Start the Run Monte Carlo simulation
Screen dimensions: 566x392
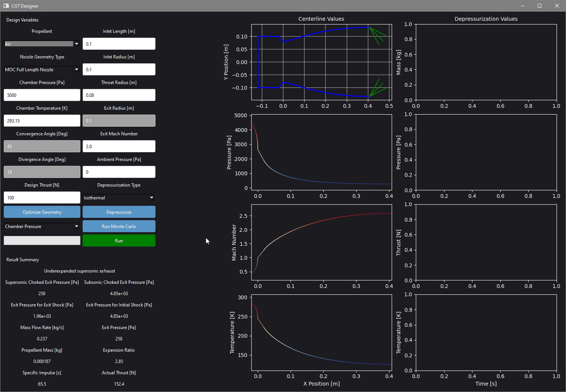click(x=119, y=226)
